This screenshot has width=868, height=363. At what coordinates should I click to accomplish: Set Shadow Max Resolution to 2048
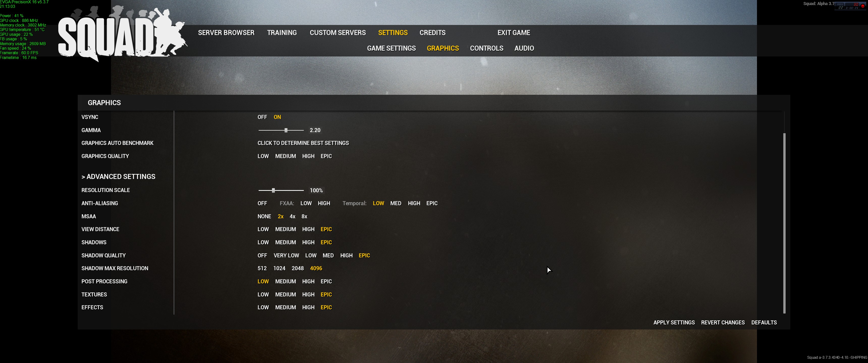[297, 268]
